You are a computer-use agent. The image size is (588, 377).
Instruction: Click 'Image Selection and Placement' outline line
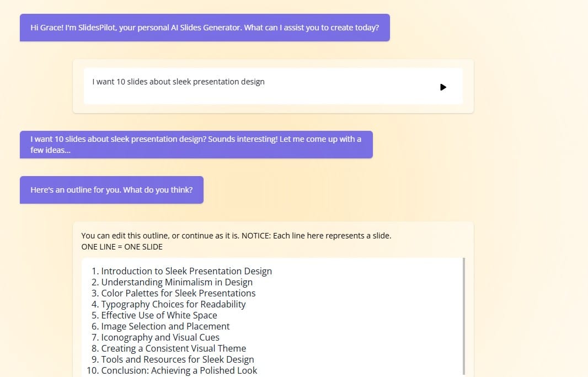[165, 326]
